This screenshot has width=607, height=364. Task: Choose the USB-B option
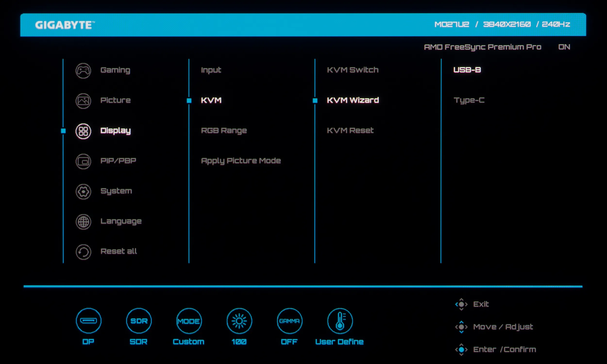467,70
